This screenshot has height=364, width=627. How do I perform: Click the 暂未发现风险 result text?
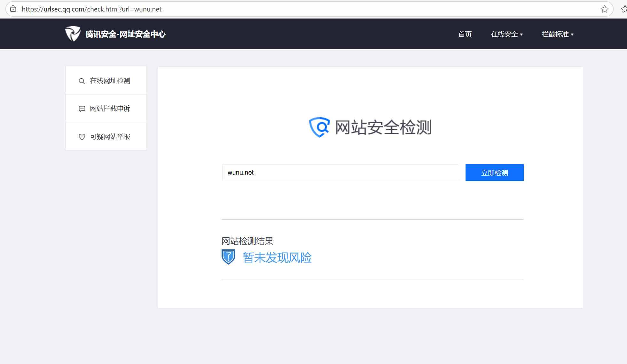click(x=277, y=258)
